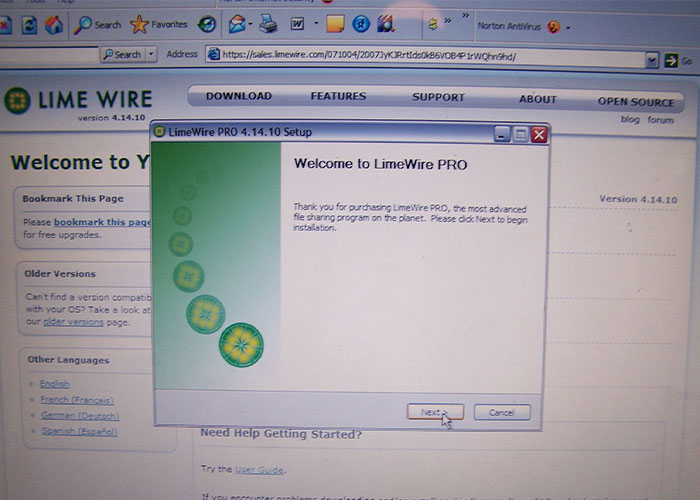Select the FEATURES navigation tab

click(x=338, y=97)
